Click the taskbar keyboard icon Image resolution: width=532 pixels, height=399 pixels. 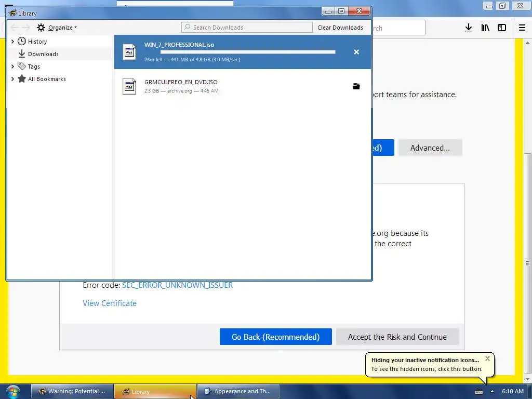click(x=478, y=392)
